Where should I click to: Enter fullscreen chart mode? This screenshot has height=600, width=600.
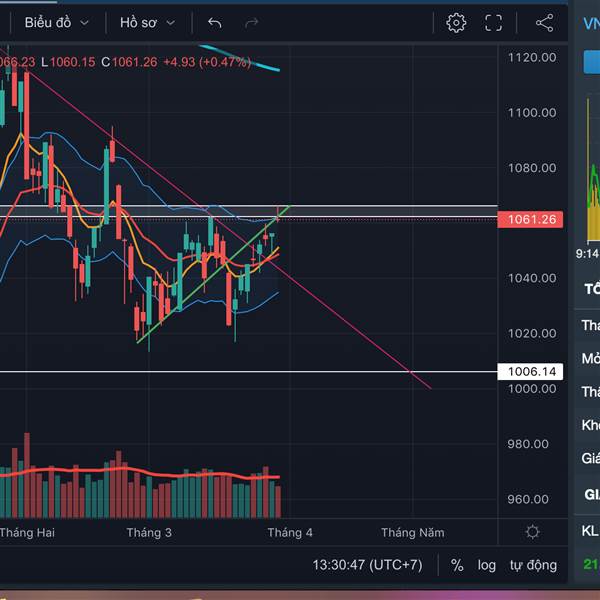click(x=493, y=23)
